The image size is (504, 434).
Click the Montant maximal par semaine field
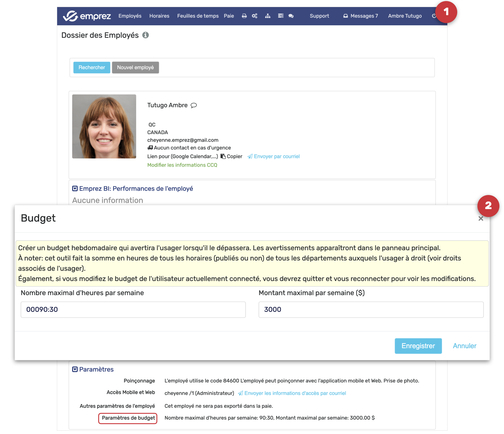371,309
